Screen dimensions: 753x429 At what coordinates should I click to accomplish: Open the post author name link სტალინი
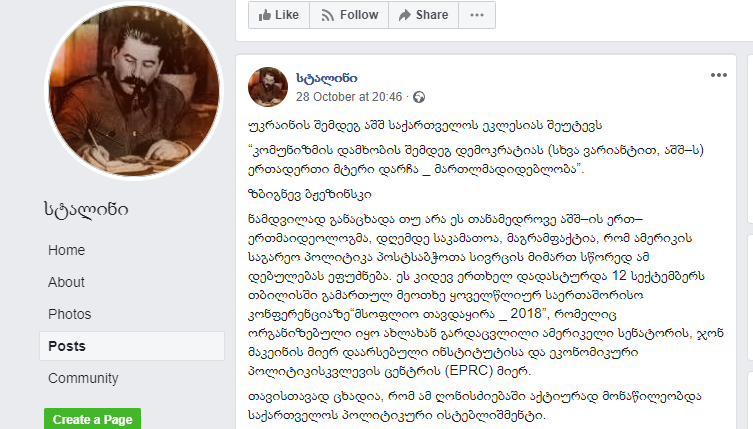(x=327, y=78)
